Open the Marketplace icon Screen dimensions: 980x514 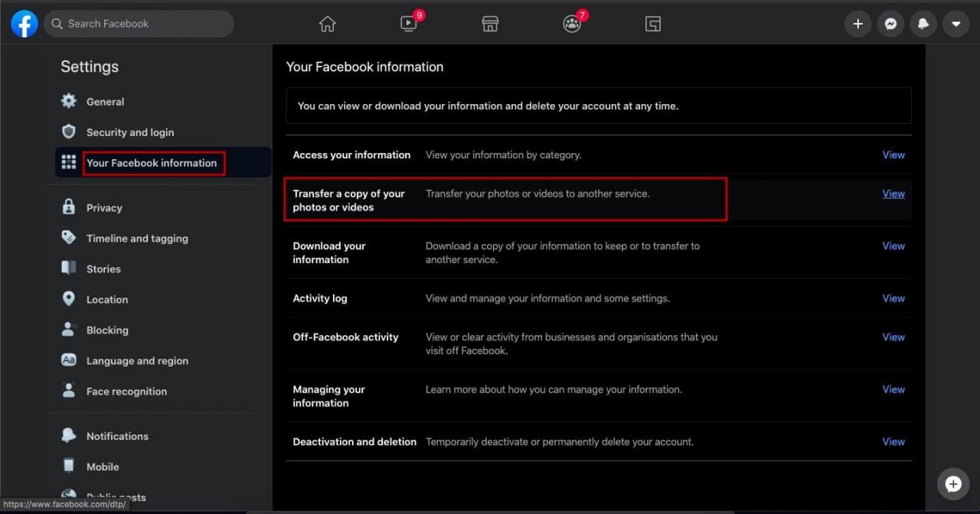point(490,24)
